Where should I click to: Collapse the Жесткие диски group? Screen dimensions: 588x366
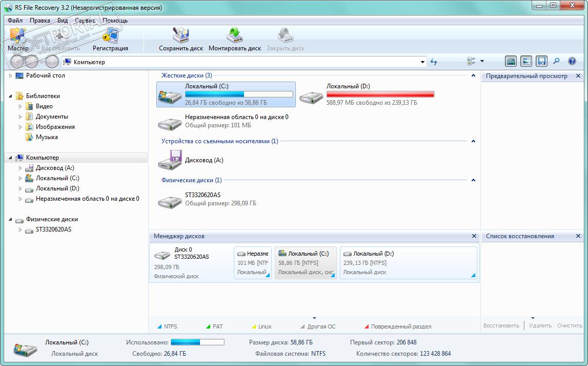[x=473, y=75]
